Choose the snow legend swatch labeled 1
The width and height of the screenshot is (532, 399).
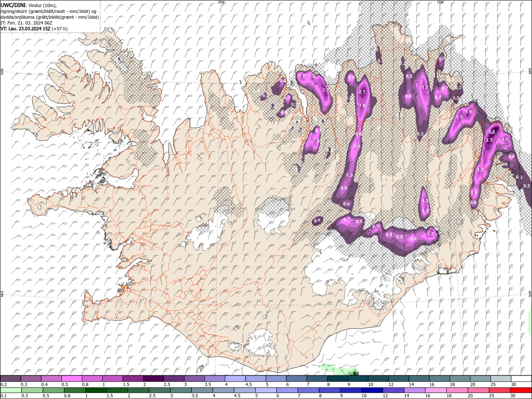click(x=113, y=379)
